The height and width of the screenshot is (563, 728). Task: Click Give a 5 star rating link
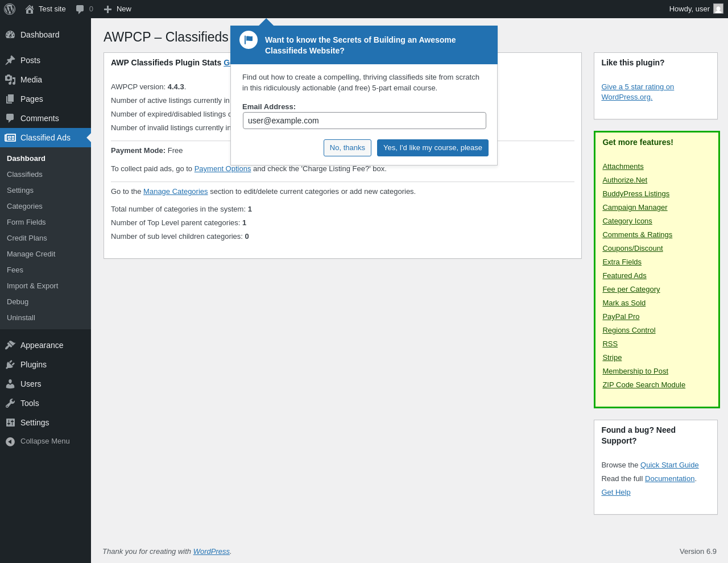(638, 92)
